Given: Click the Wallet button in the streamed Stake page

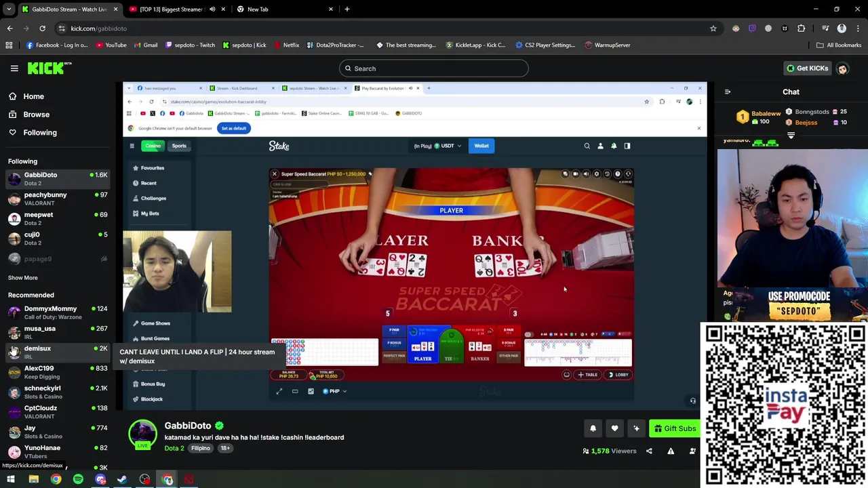Looking at the screenshot, I should pyautogui.click(x=481, y=146).
